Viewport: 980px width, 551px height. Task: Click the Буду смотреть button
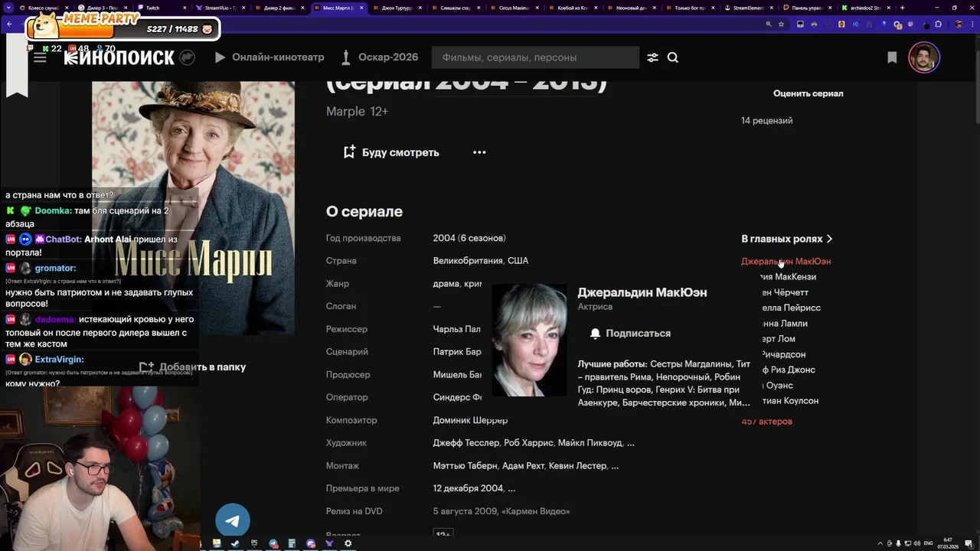coord(391,152)
